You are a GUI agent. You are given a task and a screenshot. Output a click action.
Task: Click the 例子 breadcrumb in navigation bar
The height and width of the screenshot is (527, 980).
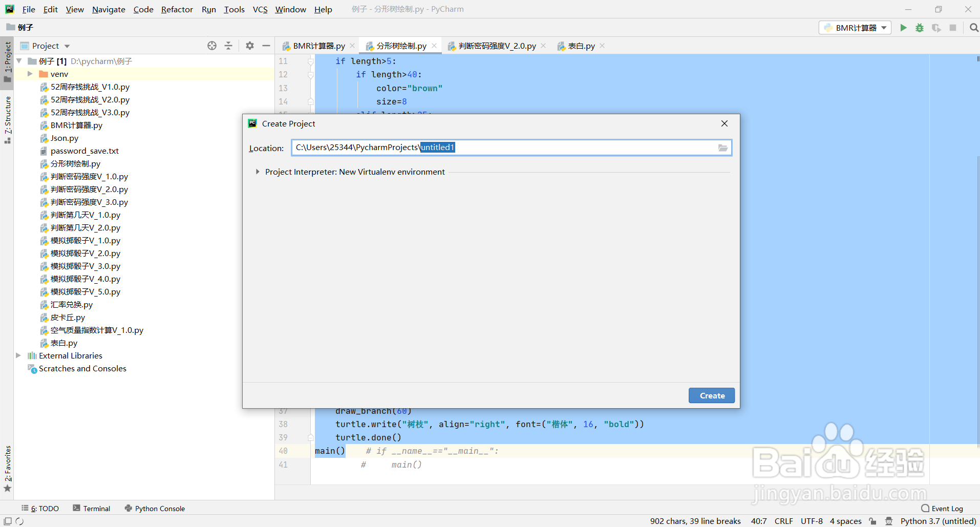click(x=20, y=28)
